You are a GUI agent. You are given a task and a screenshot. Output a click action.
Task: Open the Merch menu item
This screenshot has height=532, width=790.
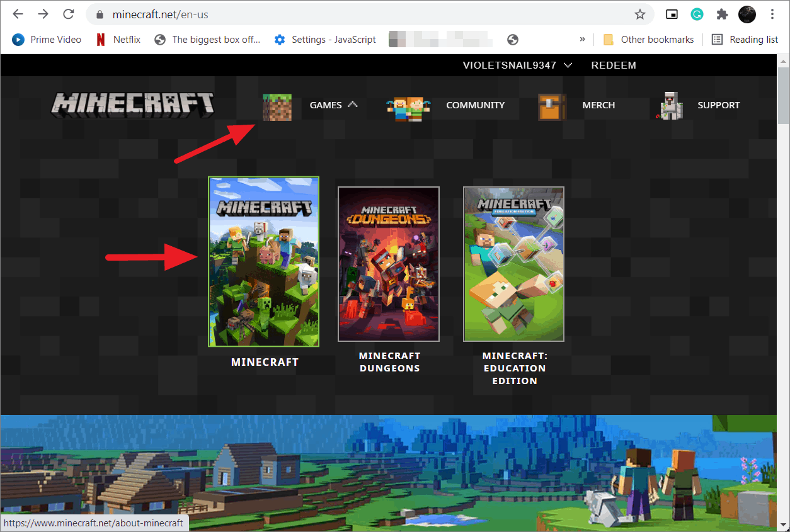[x=598, y=105]
